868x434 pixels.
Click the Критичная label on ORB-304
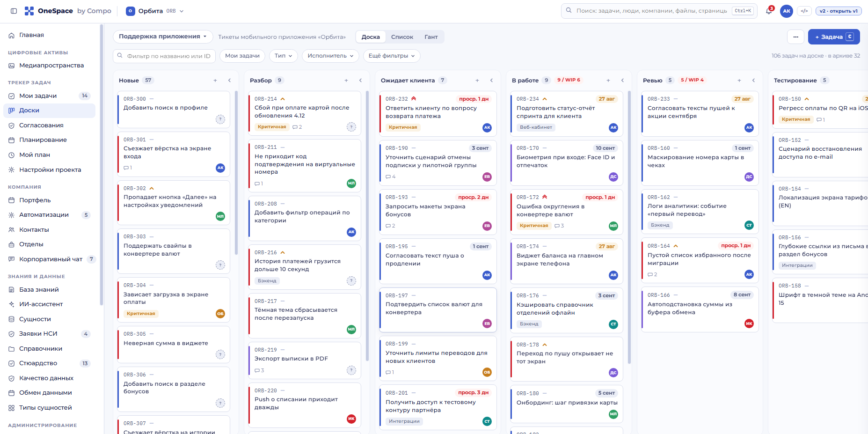[141, 314]
